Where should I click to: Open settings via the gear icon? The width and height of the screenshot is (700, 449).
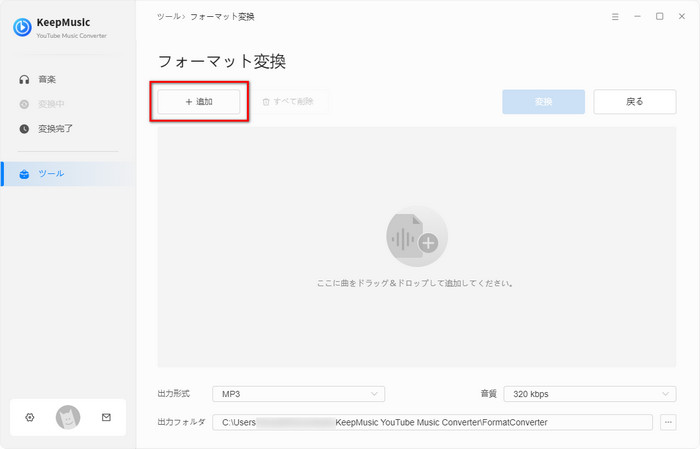point(29,417)
